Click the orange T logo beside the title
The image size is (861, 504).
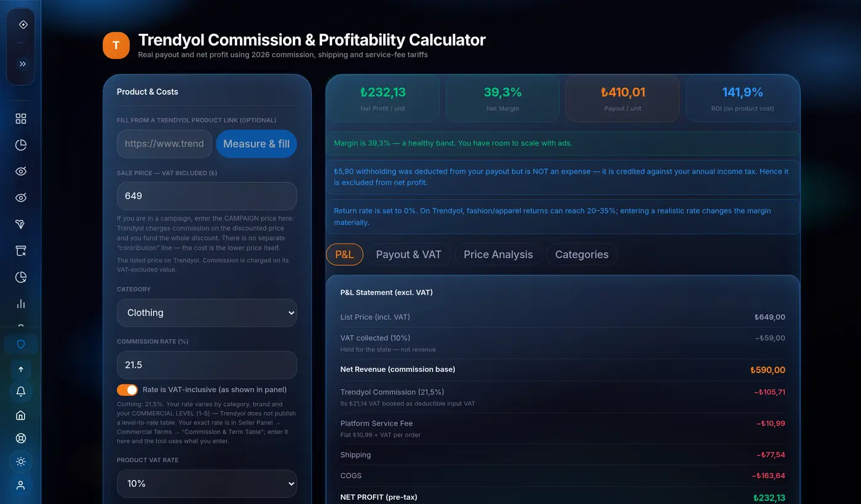[116, 45]
